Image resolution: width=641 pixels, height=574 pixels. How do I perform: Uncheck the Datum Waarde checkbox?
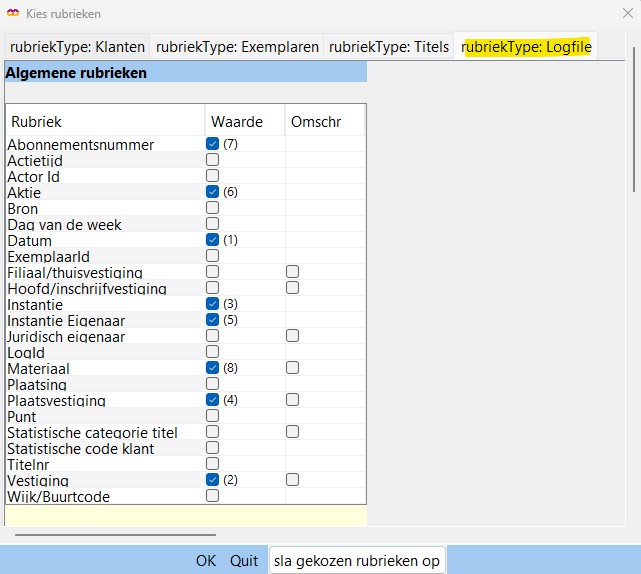(x=212, y=240)
